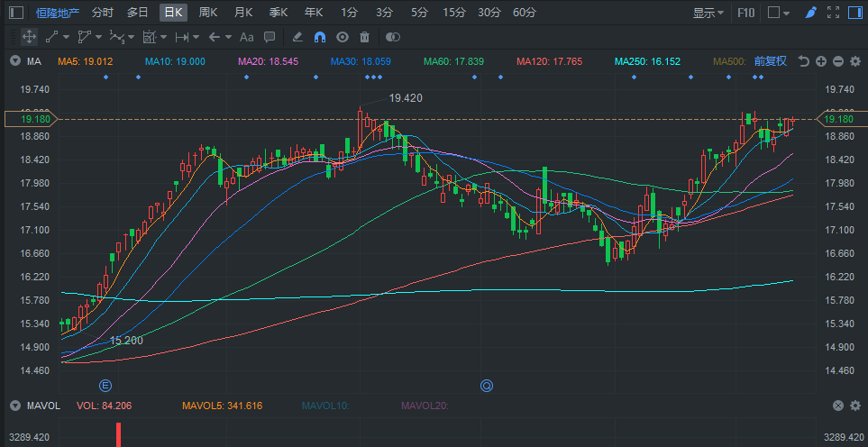Toggle the overlapping circles overlay icon
The width and height of the screenshot is (868, 447).
[392, 37]
